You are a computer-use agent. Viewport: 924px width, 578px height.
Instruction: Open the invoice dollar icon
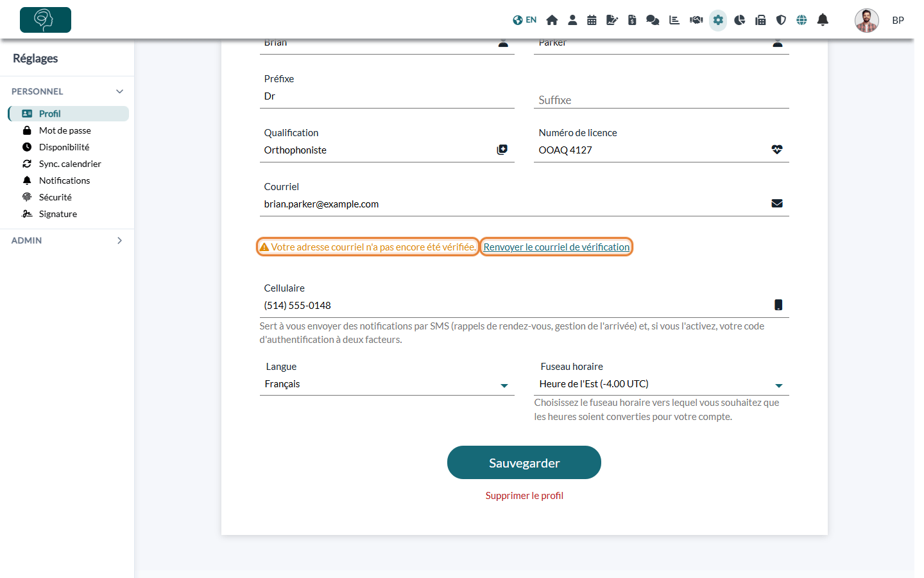[632, 20]
